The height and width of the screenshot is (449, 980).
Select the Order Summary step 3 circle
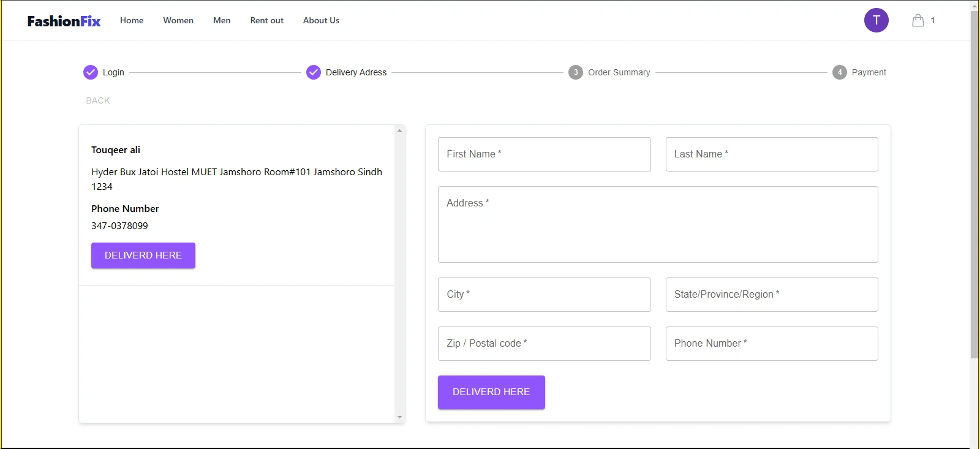576,72
